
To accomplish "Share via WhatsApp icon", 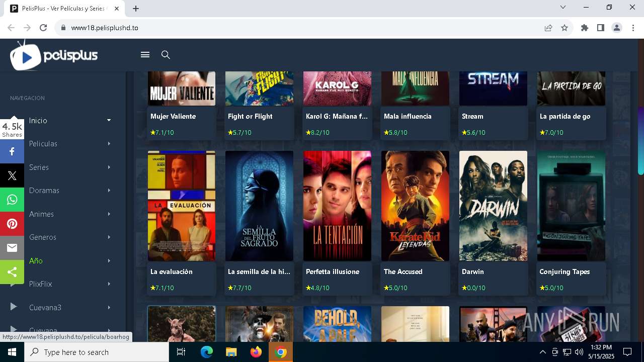I will pos(12,200).
